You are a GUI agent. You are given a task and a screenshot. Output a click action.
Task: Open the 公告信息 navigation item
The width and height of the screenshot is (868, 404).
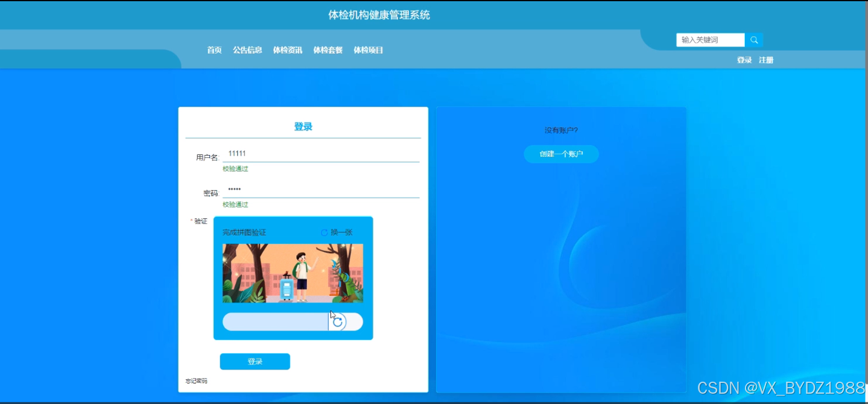tap(248, 50)
